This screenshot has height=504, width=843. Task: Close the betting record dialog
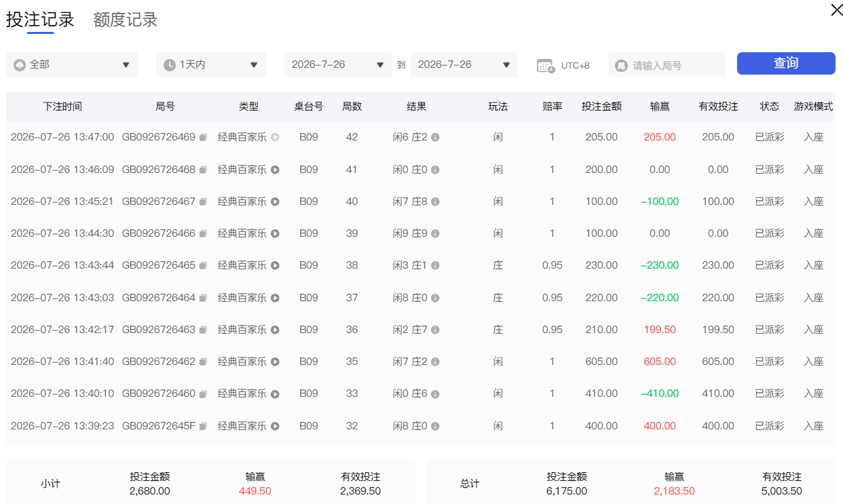pos(837,9)
